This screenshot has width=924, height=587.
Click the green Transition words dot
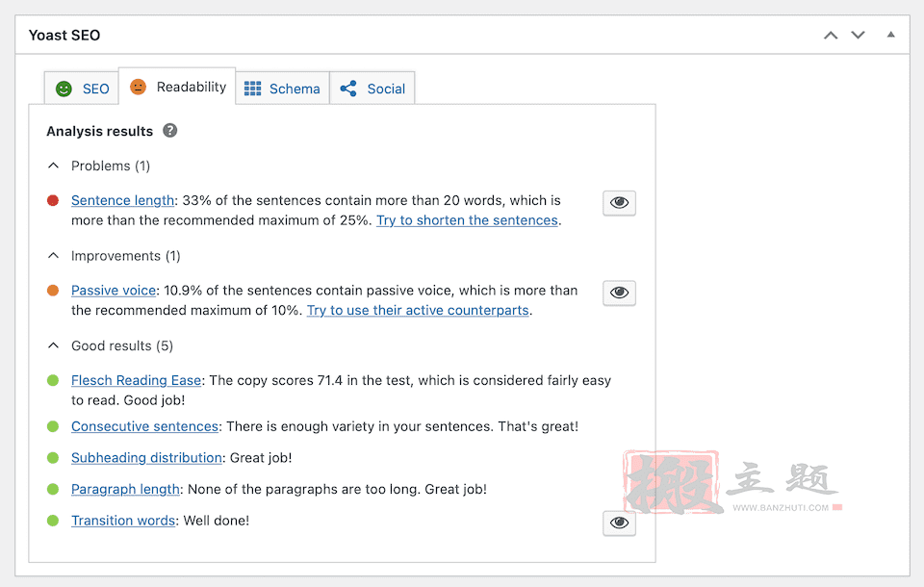53,521
